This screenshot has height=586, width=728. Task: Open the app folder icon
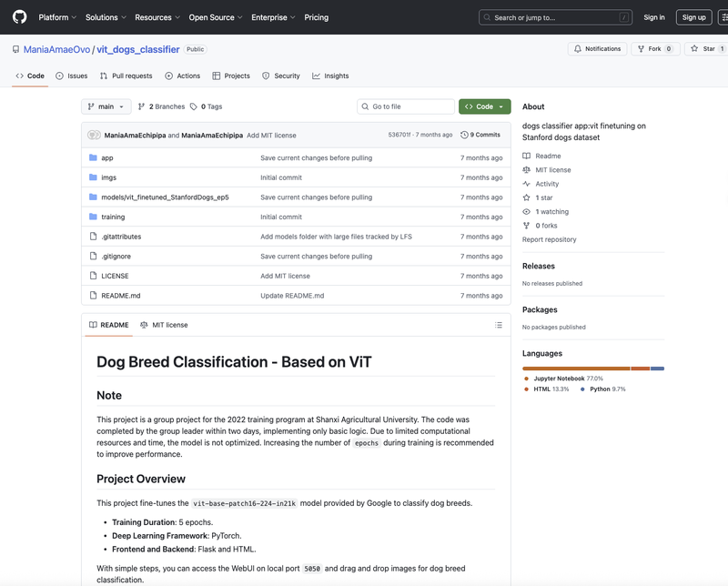click(93, 158)
